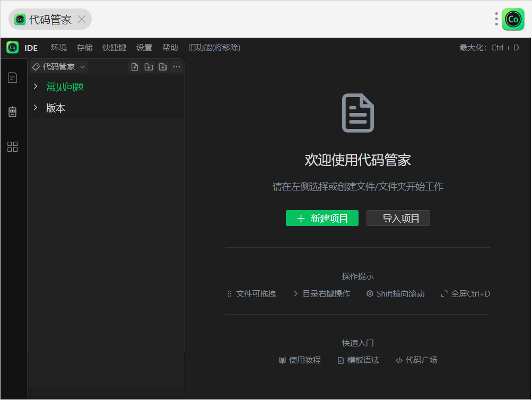Viewport: 532px width, 400px height.
Task: Open the file explorer sidebar icon
Action: [12, 78]
